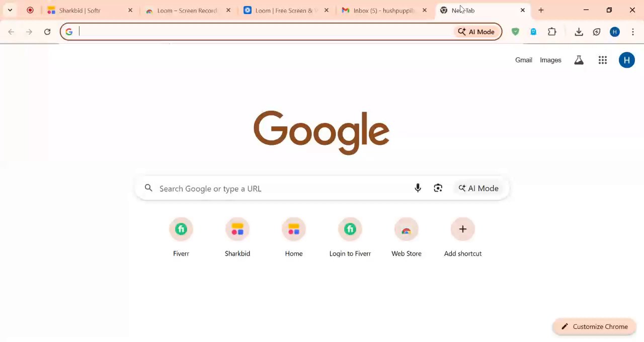
Task: Open the Web Store shortcut
Action: tap(407, 237)
